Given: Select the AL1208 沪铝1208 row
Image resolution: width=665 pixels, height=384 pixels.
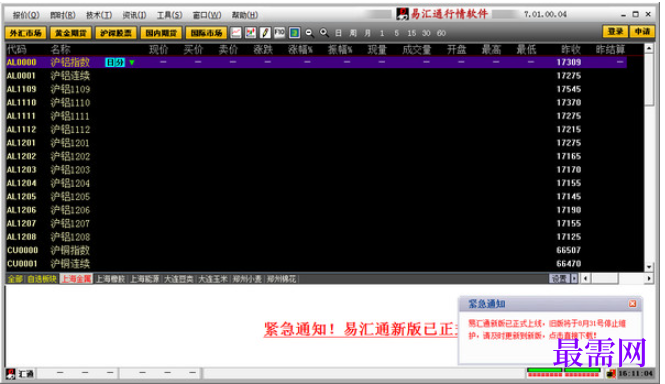Looking at the screenshot, I should [x=316, y=237].
